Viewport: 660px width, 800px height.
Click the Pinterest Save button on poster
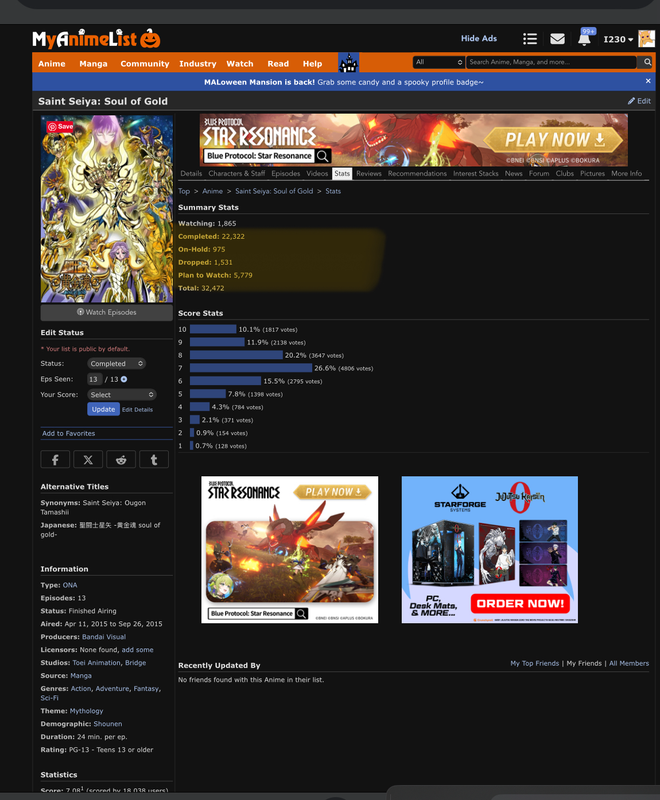pyautogui.click(x=60, y=127)
